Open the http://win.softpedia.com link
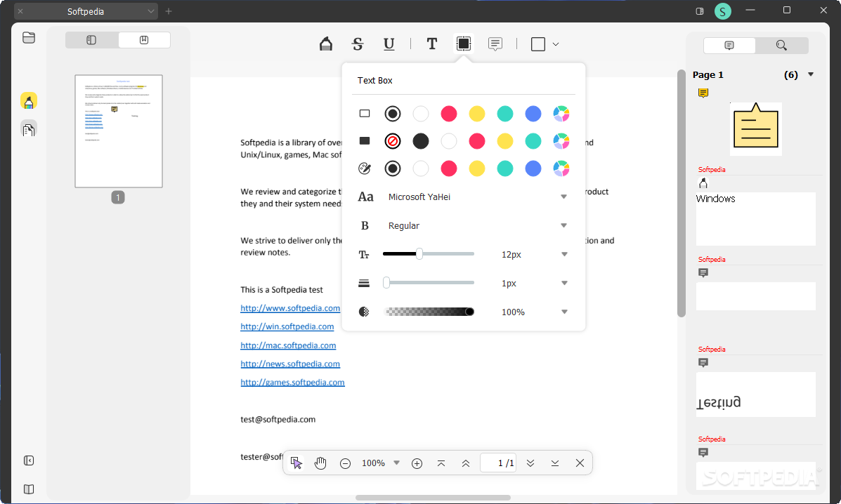This screenshot has height=504, width=841. pos(287,326)
